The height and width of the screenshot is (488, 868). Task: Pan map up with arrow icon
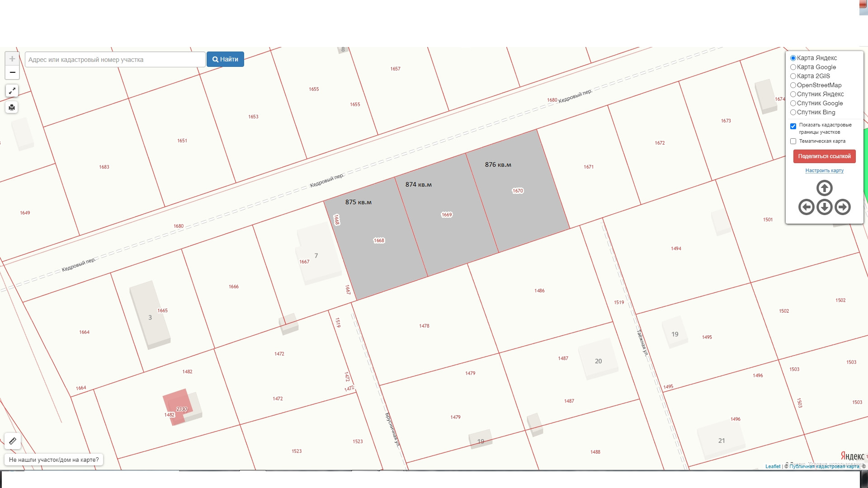(x=824, y=188)
